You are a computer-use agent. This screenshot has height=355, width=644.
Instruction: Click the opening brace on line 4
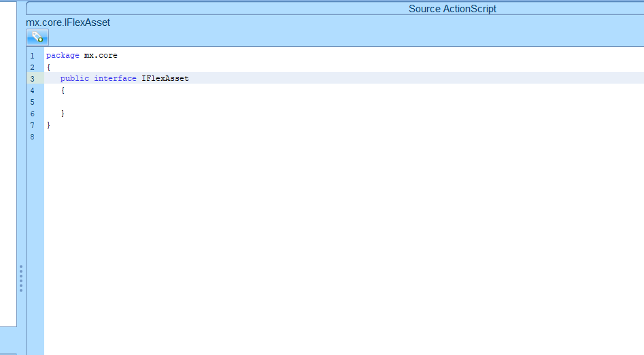(x=63, y=90)
